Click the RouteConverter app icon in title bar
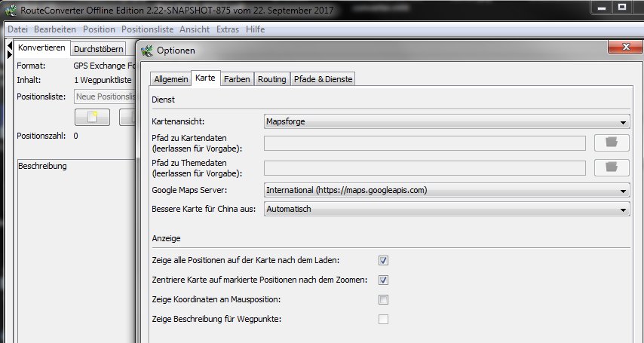 pos(9,9)
